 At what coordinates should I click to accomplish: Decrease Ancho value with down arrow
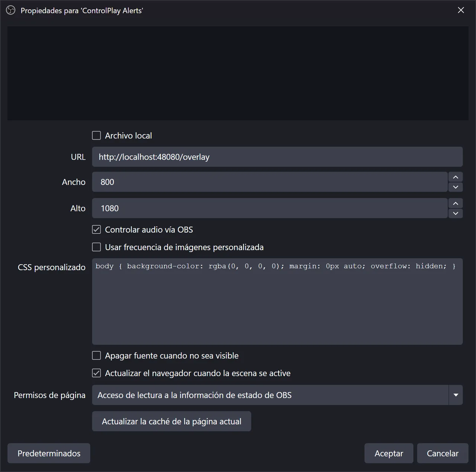(456, 187)
